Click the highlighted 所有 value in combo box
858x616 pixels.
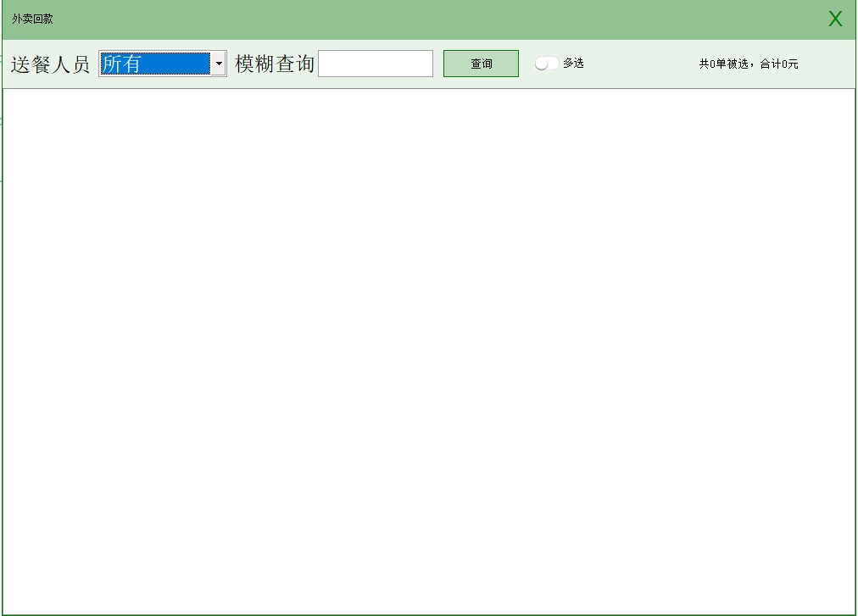[x=154, y=64]
